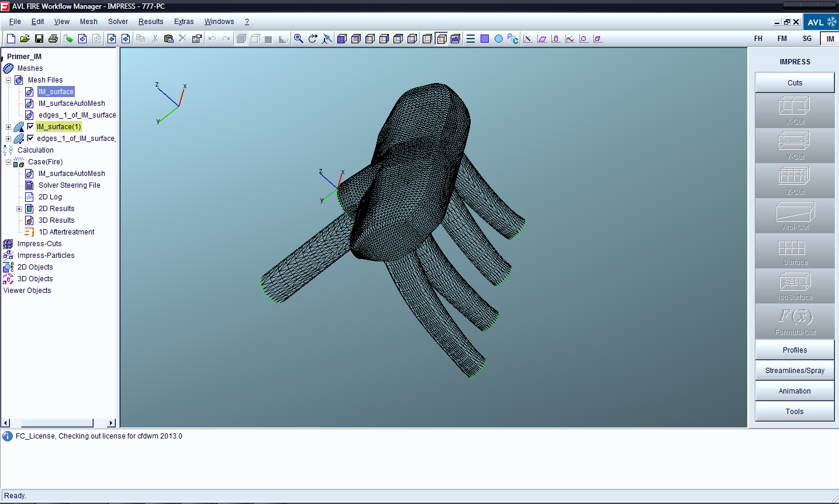Activate the rotate view tool
This screenshot has width=839, height=504.
[313, 39]
